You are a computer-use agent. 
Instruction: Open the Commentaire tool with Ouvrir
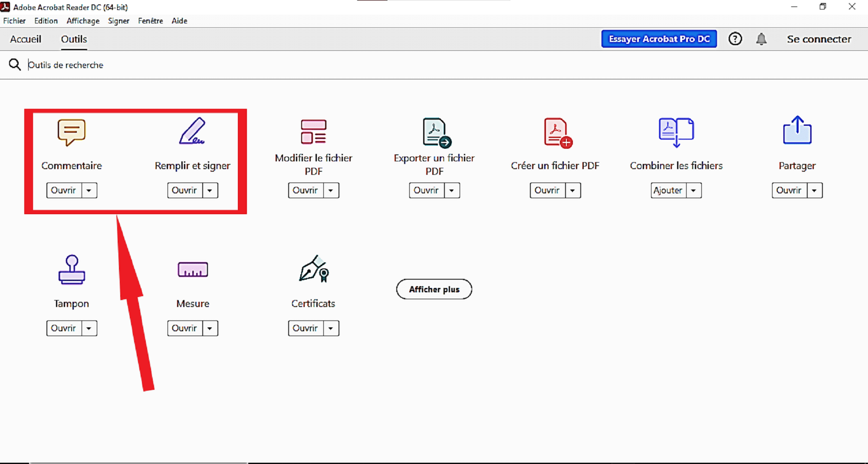point(64,190)
